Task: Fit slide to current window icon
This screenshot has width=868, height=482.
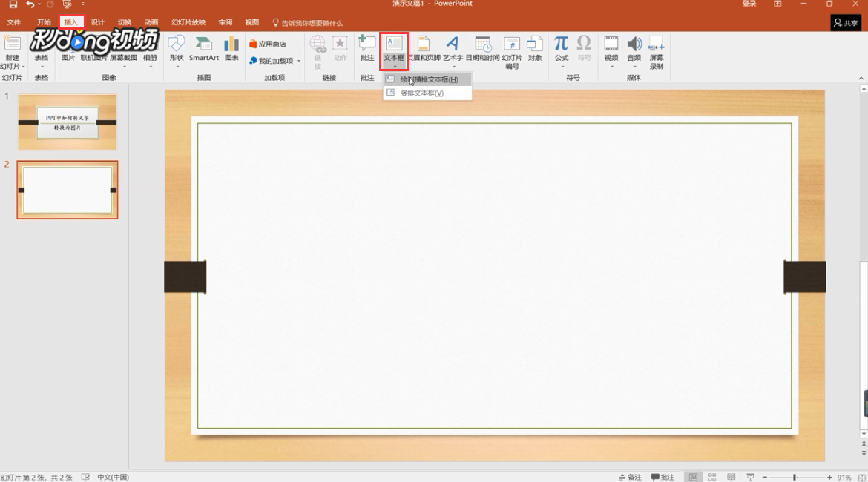Action: [x=862, y=477]
